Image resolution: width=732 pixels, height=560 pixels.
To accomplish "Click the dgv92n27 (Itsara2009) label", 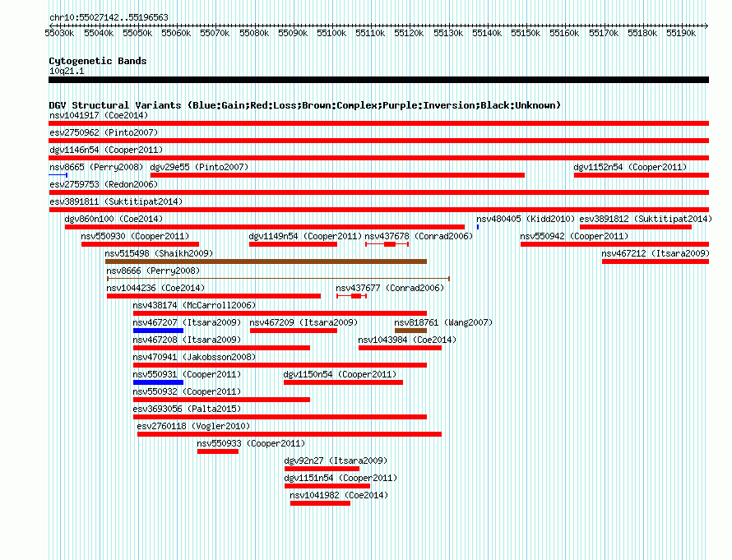I will (x=336, y=460).
